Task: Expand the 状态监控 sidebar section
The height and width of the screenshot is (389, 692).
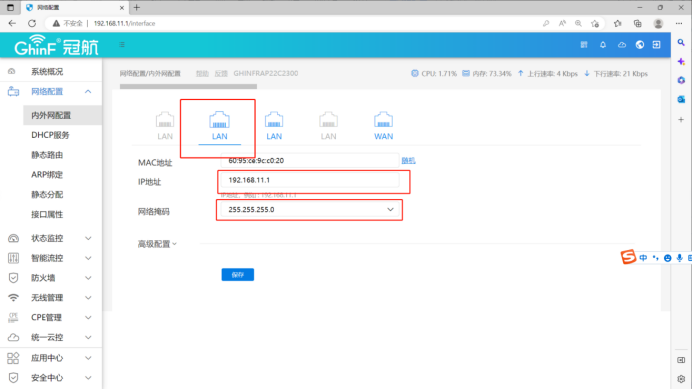Action: point(88,238)
